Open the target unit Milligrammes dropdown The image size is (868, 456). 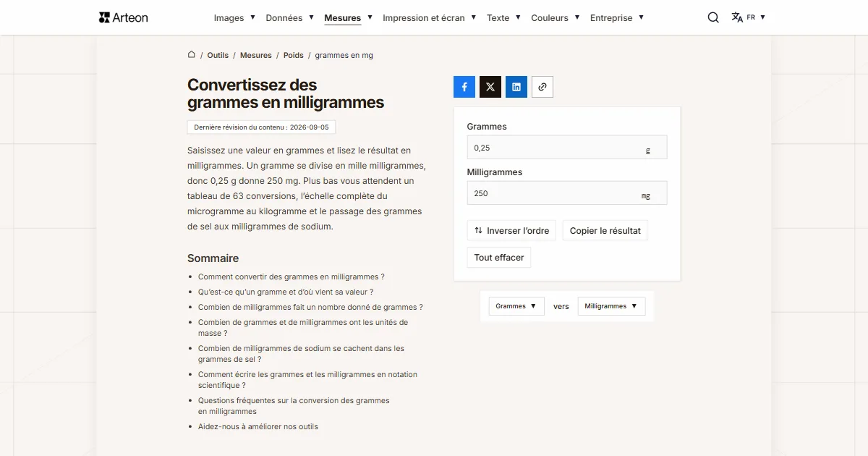[x=611, y=306]
